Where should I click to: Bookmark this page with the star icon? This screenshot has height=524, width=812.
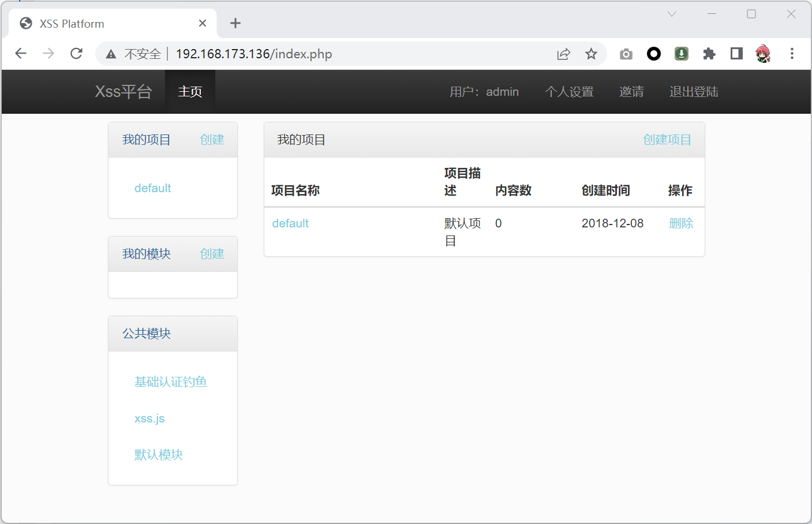[x=591, y=54]
